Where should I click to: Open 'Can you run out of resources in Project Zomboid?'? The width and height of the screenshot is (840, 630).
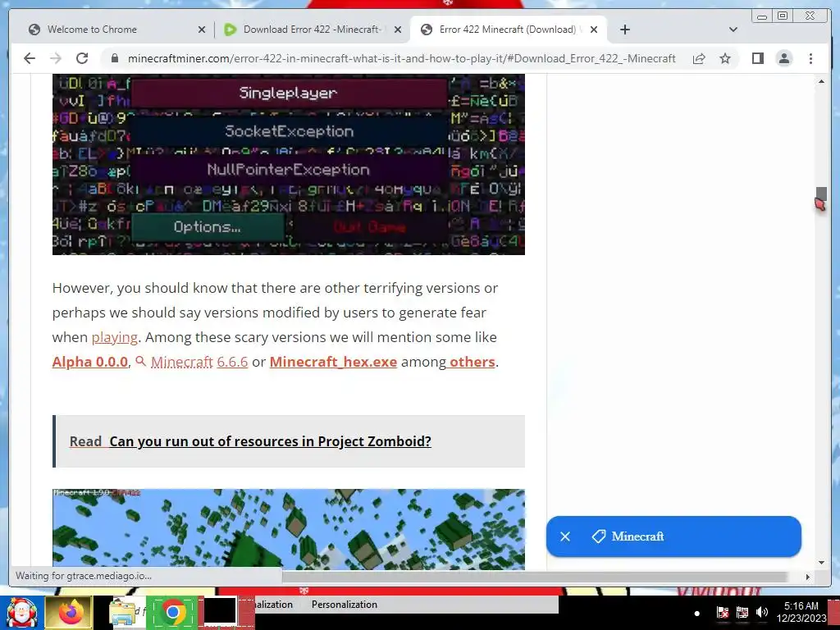pos(270,441)
